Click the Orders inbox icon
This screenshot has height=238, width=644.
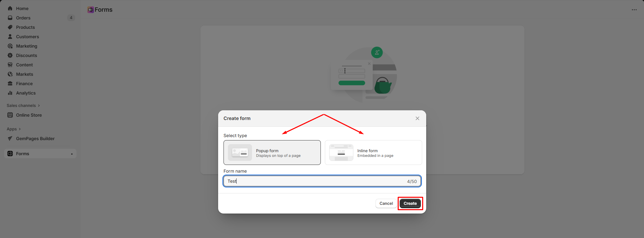pyautogui.click(x=10, y=18)
